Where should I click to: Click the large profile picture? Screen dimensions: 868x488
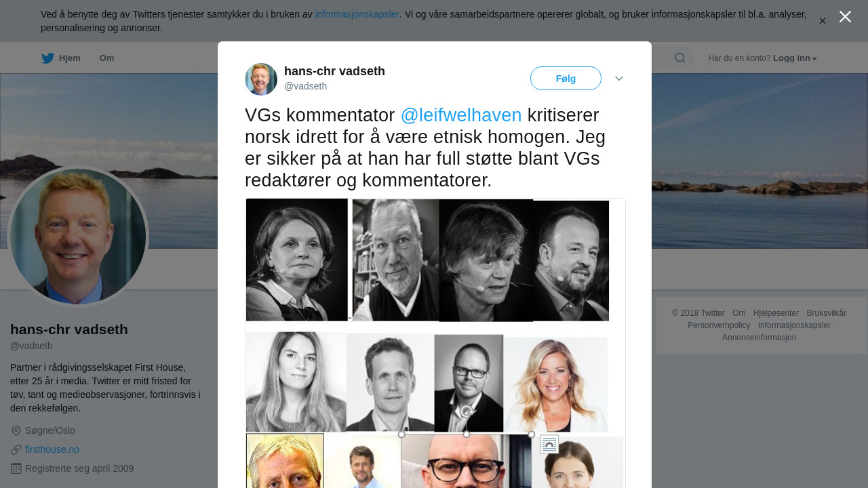pyautogui.click(x=78, y=237)
